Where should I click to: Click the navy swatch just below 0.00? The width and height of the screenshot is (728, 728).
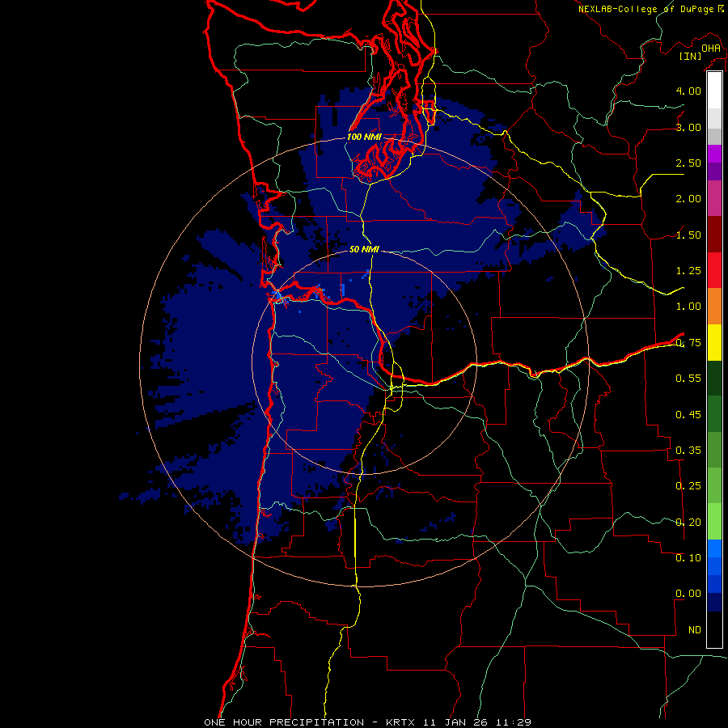pos(714,602)
